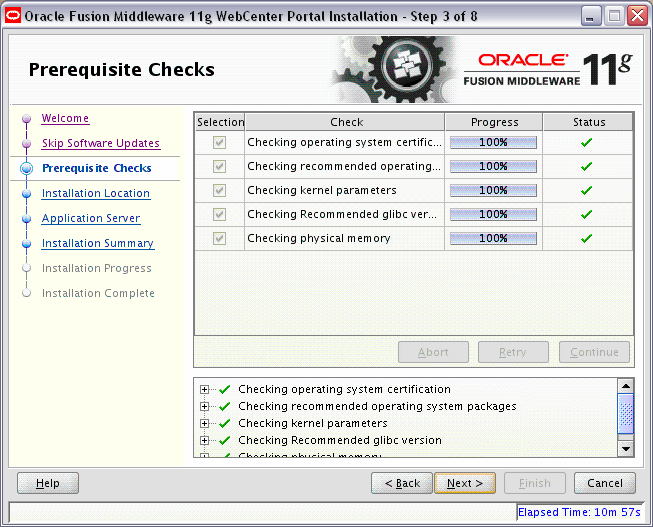Toggle checkbox for operating system certific... check

219,142
